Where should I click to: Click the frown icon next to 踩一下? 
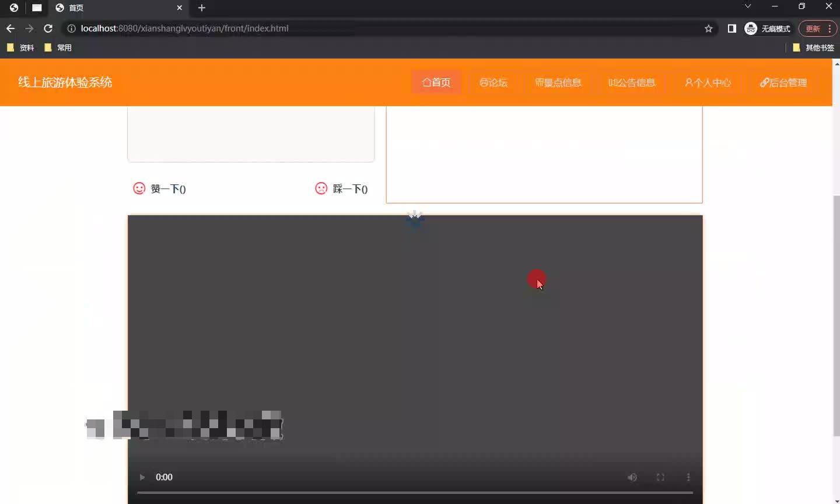(x=321, y=188)
